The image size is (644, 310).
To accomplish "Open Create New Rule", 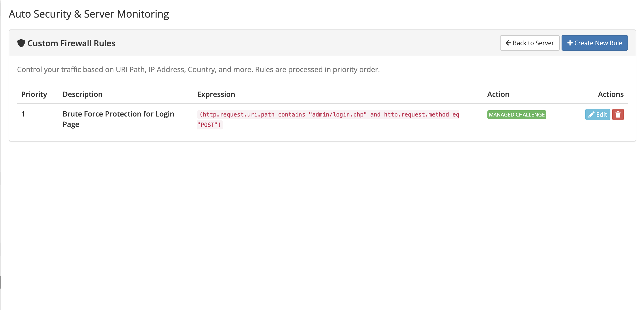I will click(595, 43).
